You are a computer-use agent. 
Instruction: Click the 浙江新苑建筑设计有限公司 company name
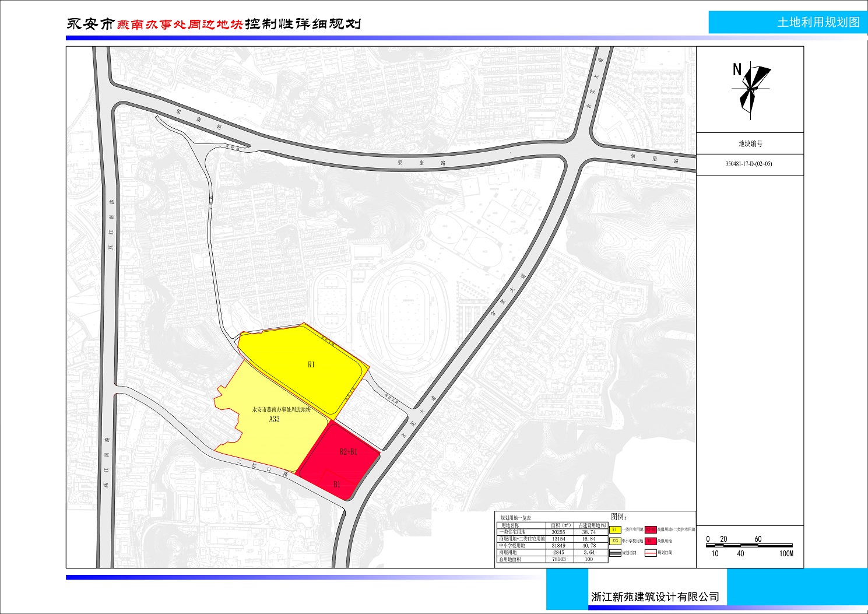coord(655,597)
